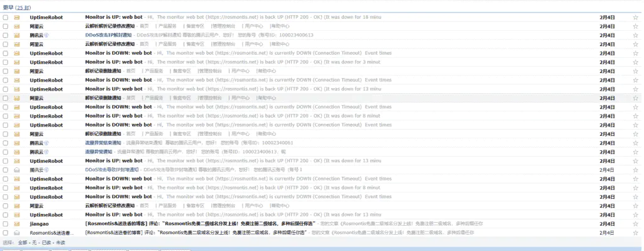This screenshot has width=644, height=251.
Task: Click verified badge beside 腾讯云 on DDoS攻击IP解封通知 row
Action: point(47,35)
